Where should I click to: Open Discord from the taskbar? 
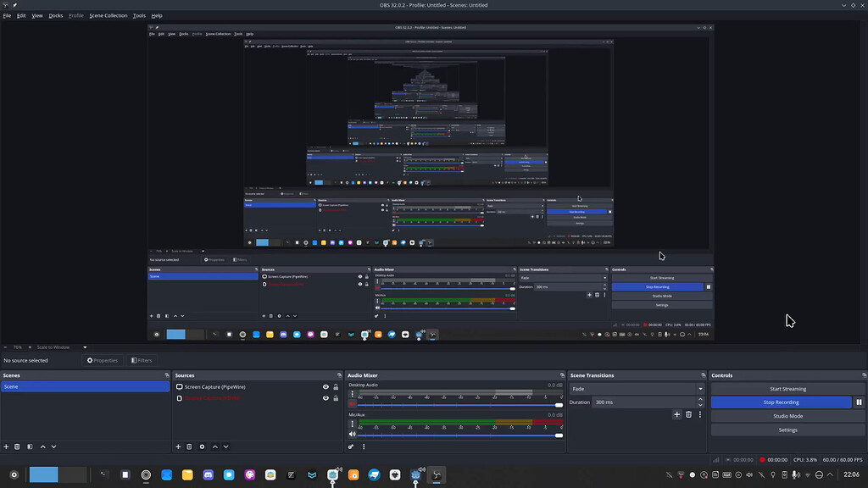point(209,474)
